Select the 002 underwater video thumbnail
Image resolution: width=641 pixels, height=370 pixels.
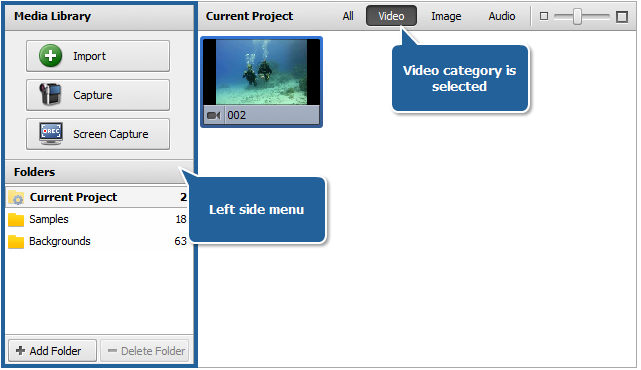[262, 82]
